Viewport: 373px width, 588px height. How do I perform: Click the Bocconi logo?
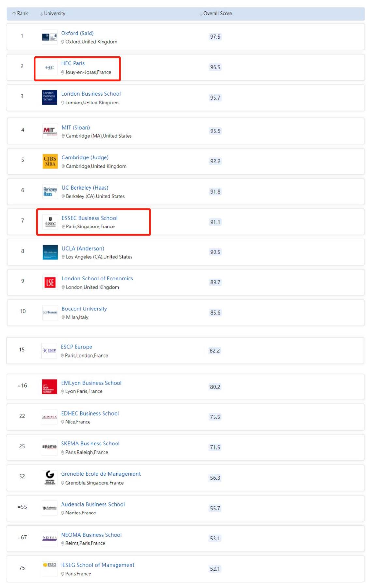[x=50, y=312]
